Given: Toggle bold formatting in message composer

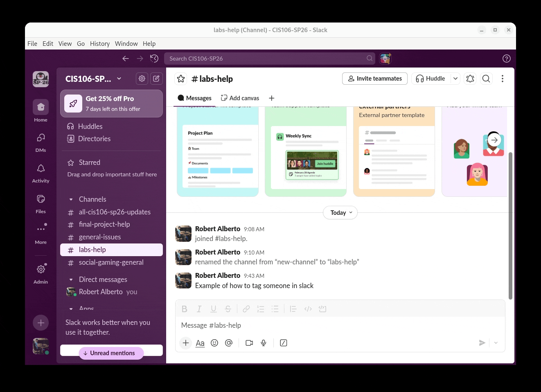Looking at the screenshot, I should [x=185, y=309].
